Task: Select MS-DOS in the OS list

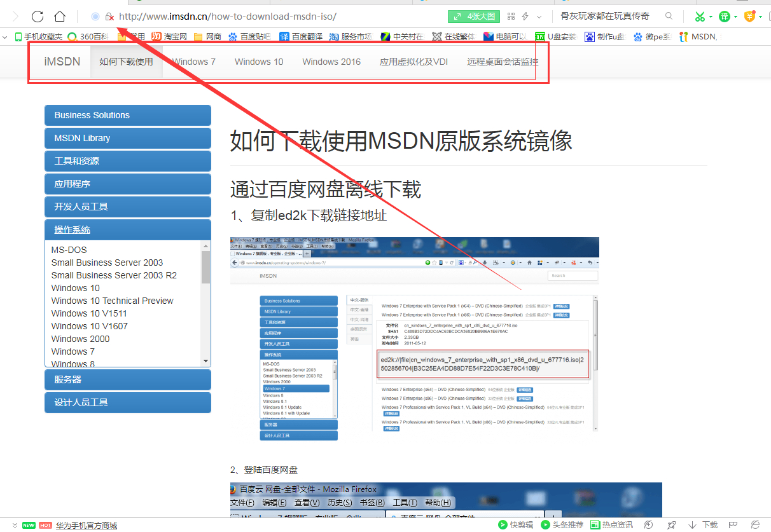Action: [69, 250]
